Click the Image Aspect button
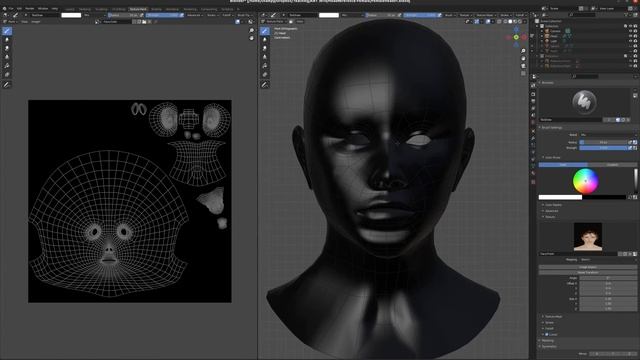 tap(587, 267)
